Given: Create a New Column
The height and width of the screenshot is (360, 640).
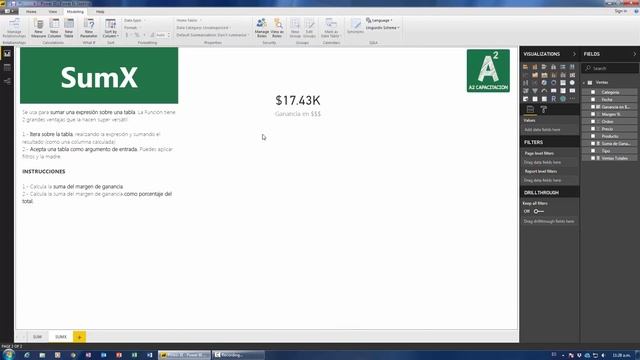Looking at the screenshot, I should point(54,28).
